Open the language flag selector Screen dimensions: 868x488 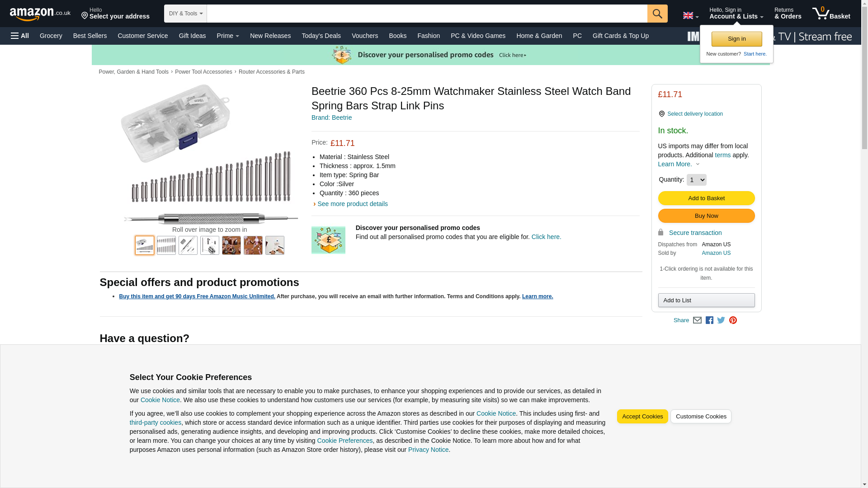(x=690, y=16)
